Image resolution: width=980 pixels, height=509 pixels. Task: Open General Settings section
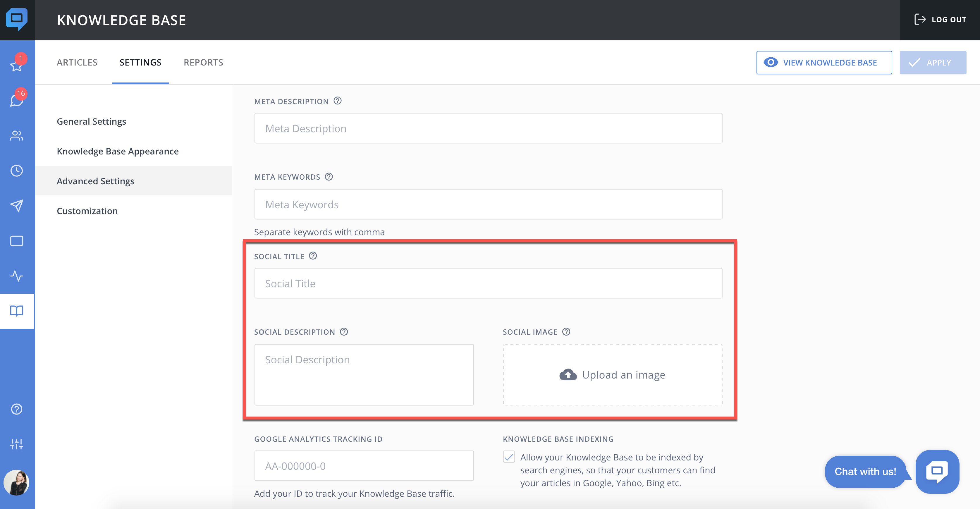tap(91, 121)
